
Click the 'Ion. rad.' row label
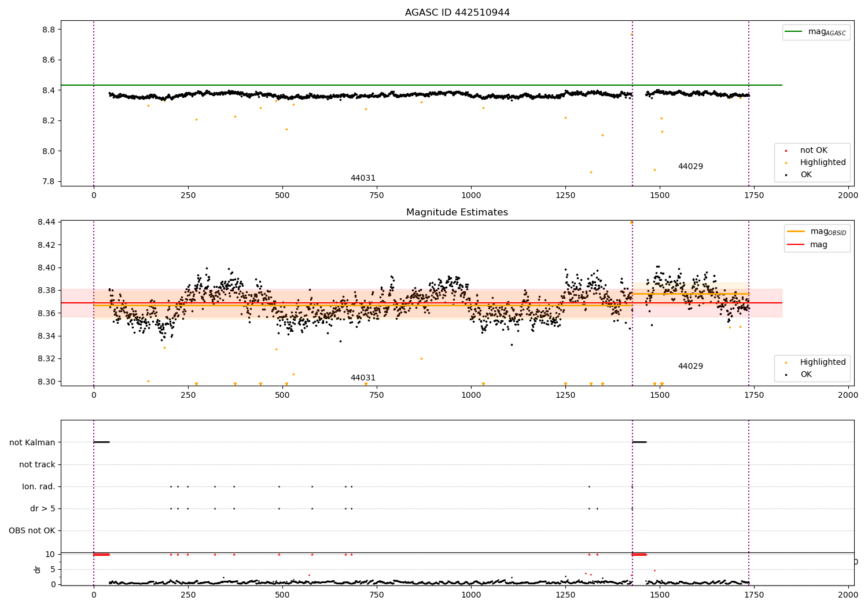coord(39,487)
